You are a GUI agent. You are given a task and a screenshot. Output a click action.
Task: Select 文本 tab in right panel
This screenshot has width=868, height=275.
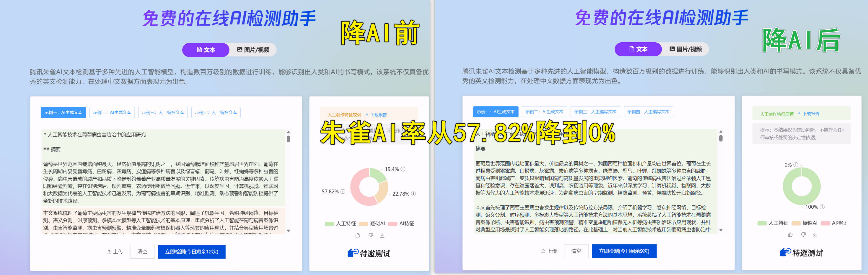tap(638, 49)
